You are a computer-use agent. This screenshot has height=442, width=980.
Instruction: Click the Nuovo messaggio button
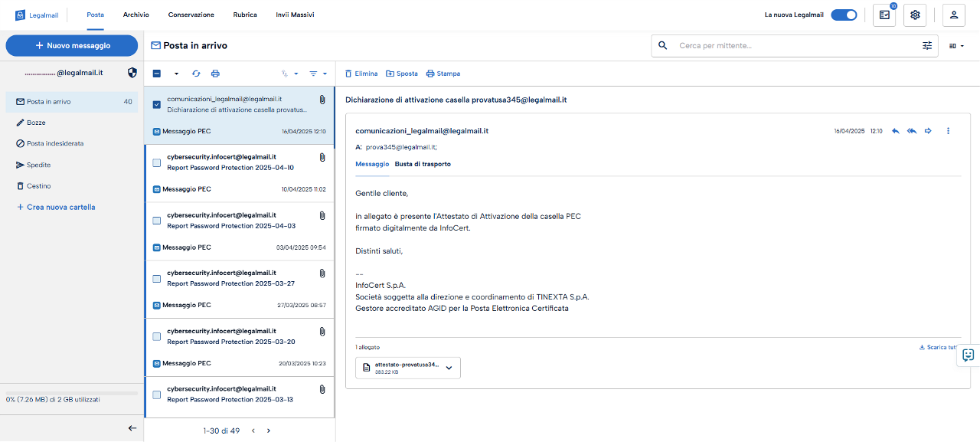72,46
